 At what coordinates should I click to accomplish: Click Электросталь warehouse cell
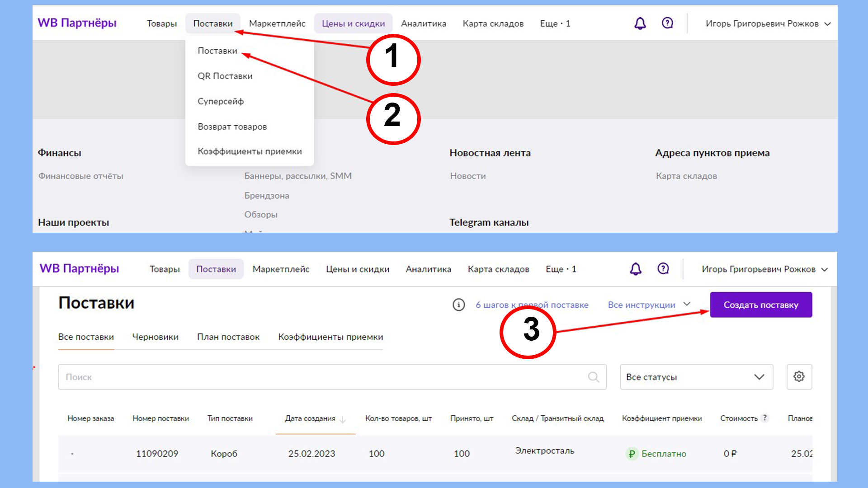pyautogui.click(x=545, y=451)
